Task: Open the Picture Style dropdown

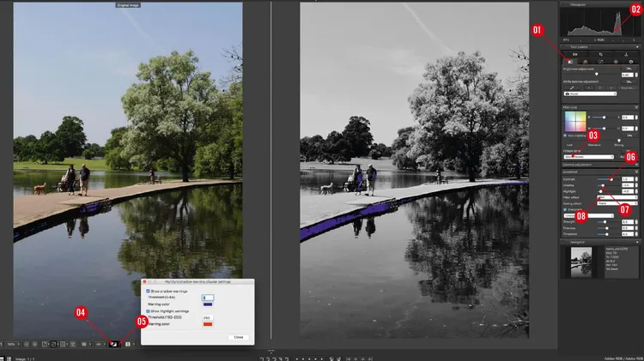Action: tap(589, 157)
